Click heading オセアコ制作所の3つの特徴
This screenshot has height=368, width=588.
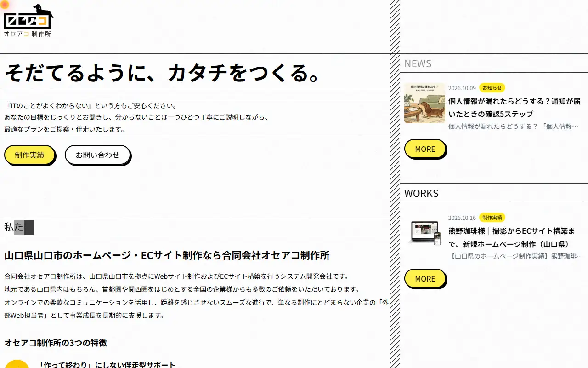point(56,343)
